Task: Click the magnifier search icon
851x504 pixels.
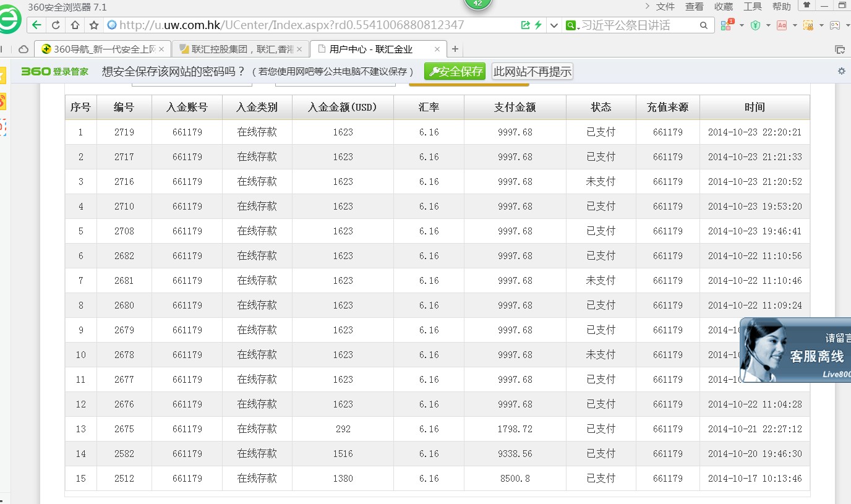Action: click(x=704, y=25)
